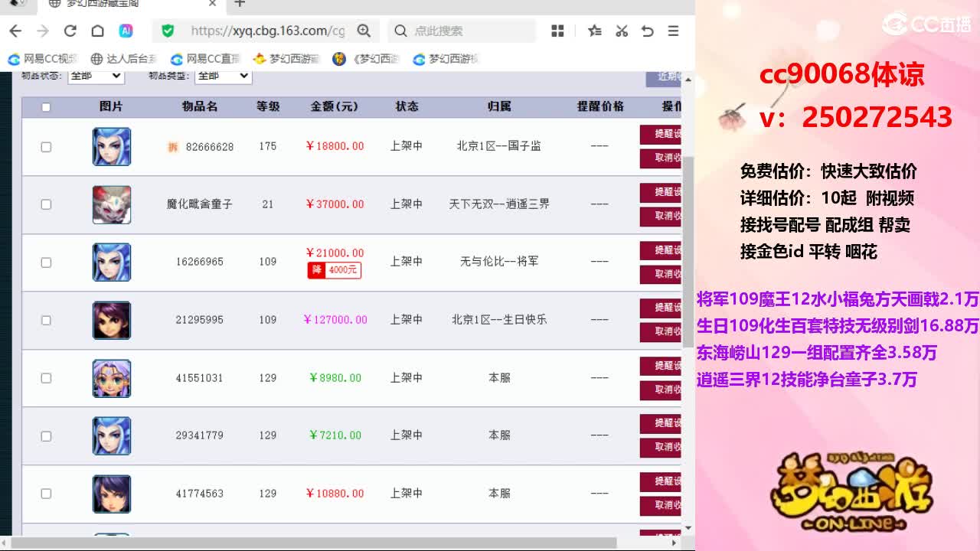Click the 提醒 button for item 16266965
The image size is (980, 551).
point(661,250)
